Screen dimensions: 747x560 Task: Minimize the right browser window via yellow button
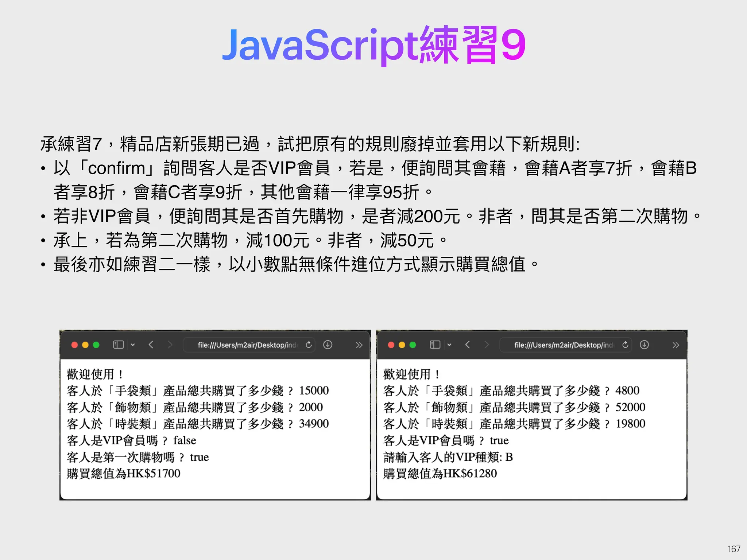(x=402, y=345)
